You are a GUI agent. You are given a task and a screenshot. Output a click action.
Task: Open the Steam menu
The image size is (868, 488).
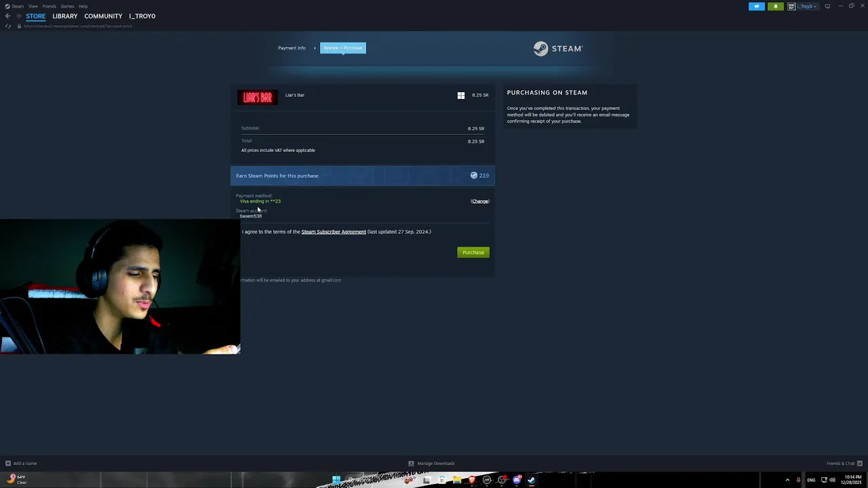point(14,6)
